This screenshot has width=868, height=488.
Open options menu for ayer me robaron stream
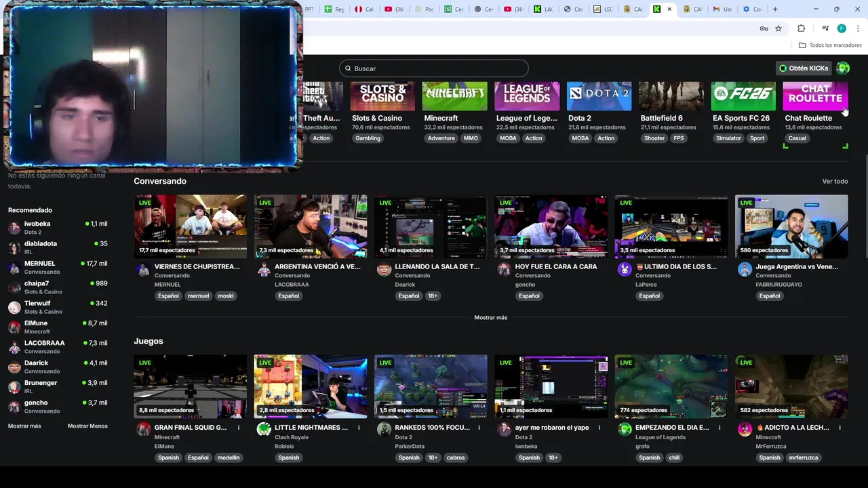point(599,428)
